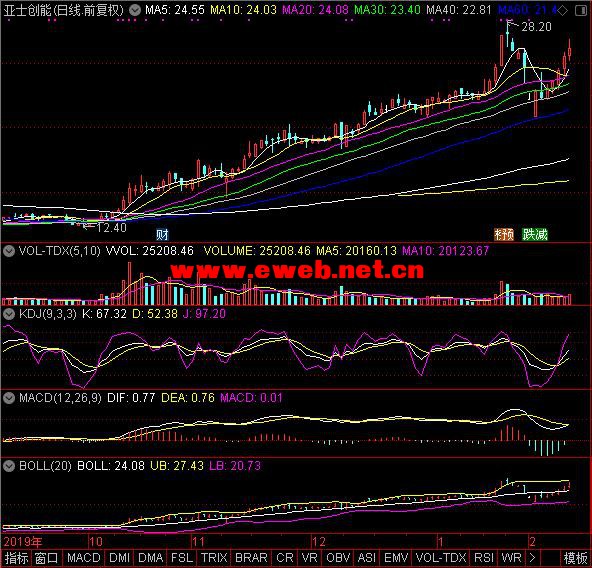Click the MA10: 20123.67 volume label
The height and width of the screenshot is (568, 592).
[x=446, y=251]
